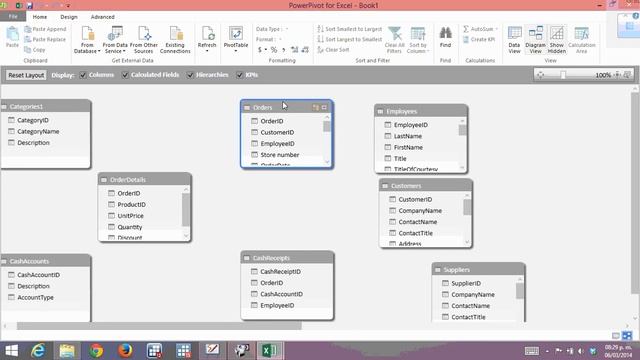Expand Sort by Column dropdown arrow
The width and height of the screenshot is (640, 360).
tap(427, 51)
